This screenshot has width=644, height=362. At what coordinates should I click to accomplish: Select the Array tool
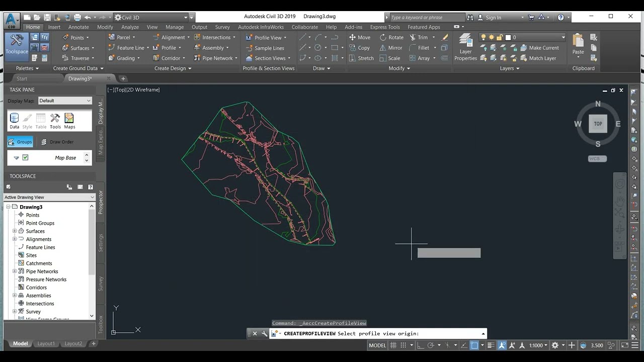click(420, 58)
